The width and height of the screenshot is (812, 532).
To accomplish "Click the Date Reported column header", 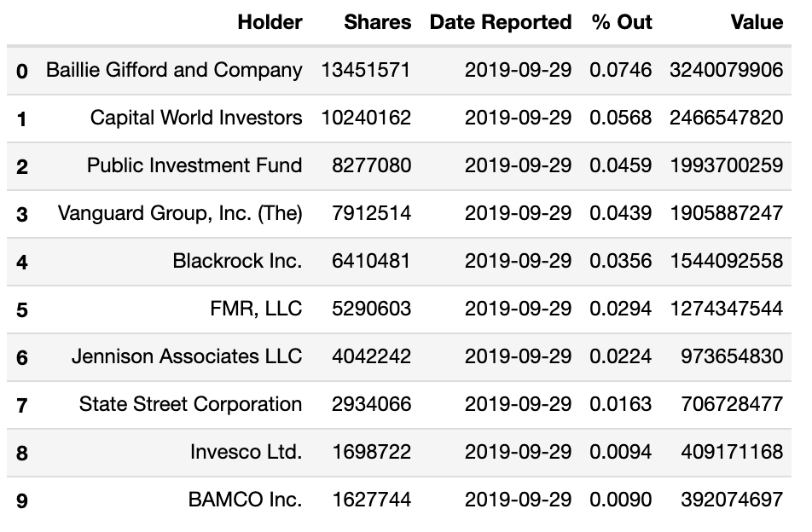I will [x=501, y=22].
